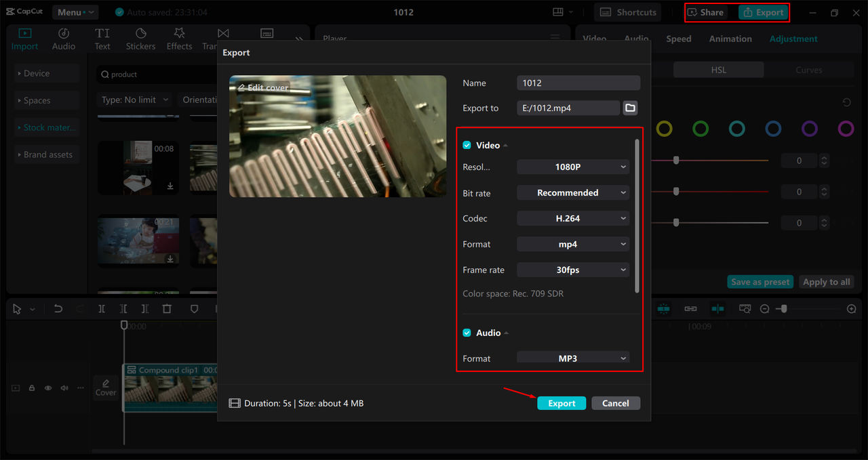Viewport: 868px width, 460px height.
Task: Click the shield-shaped Marker icon
Action: 194,309
